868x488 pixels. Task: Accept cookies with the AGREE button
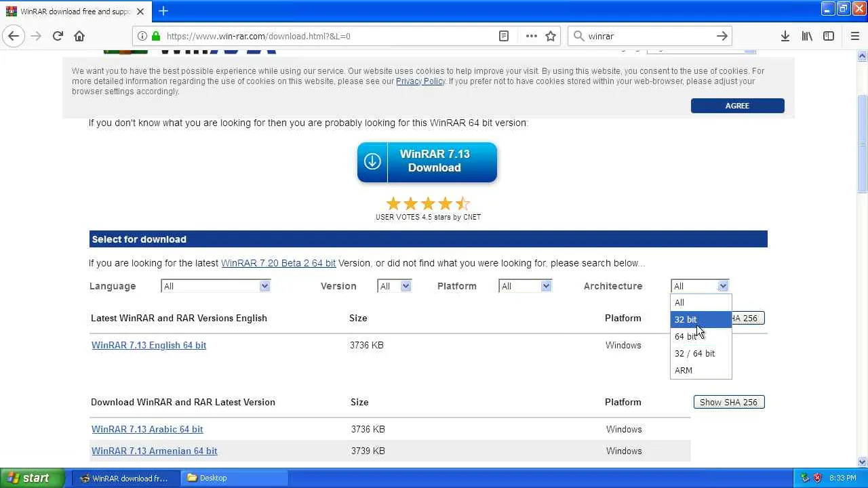click(x=737, y=106)
